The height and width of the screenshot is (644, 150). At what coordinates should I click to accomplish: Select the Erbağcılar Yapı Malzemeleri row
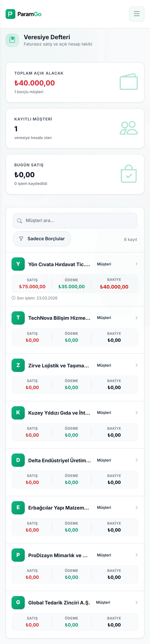[x=75, y=508]
